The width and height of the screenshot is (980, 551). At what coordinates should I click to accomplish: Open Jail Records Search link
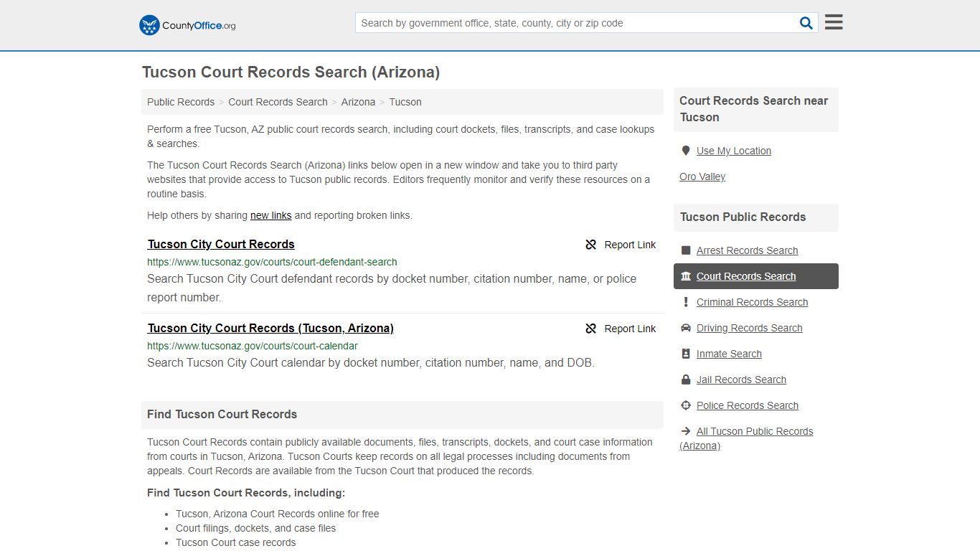pos(741,380)
